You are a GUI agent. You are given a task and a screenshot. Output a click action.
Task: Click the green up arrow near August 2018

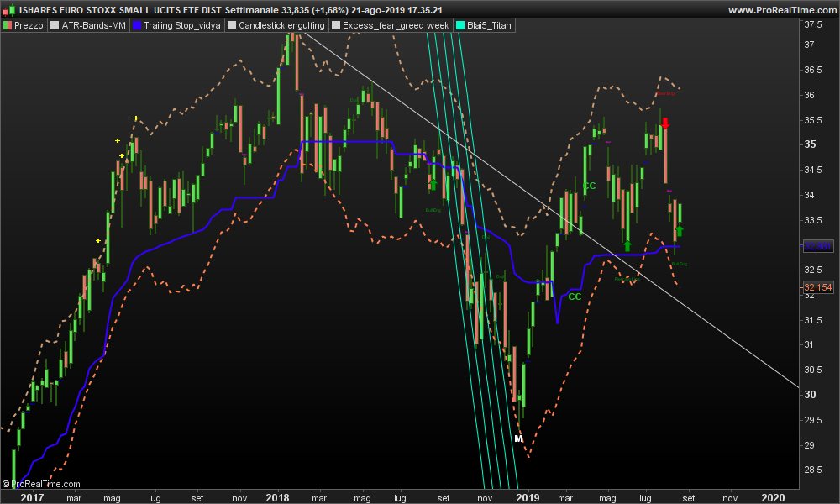[433, 184]
